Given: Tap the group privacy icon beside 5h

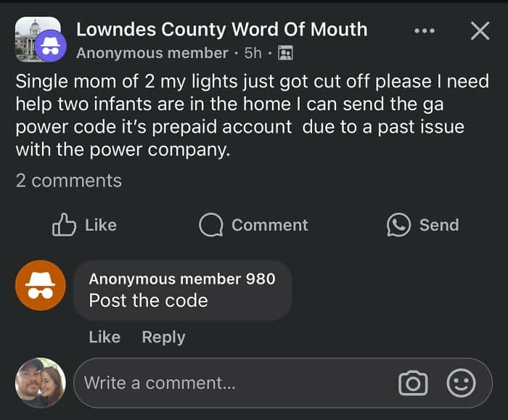Looking at the screenshot, I should (x=285, y=53).
